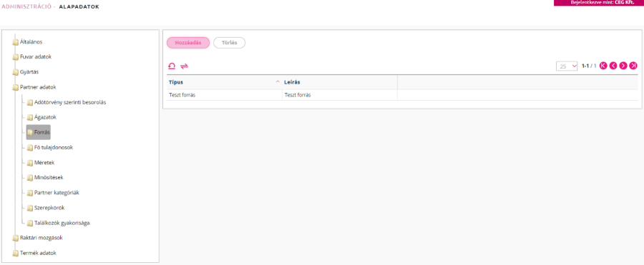The image size is (644, 265).
Task: Click the refresh icon above the table
Action: coord(172,66)
